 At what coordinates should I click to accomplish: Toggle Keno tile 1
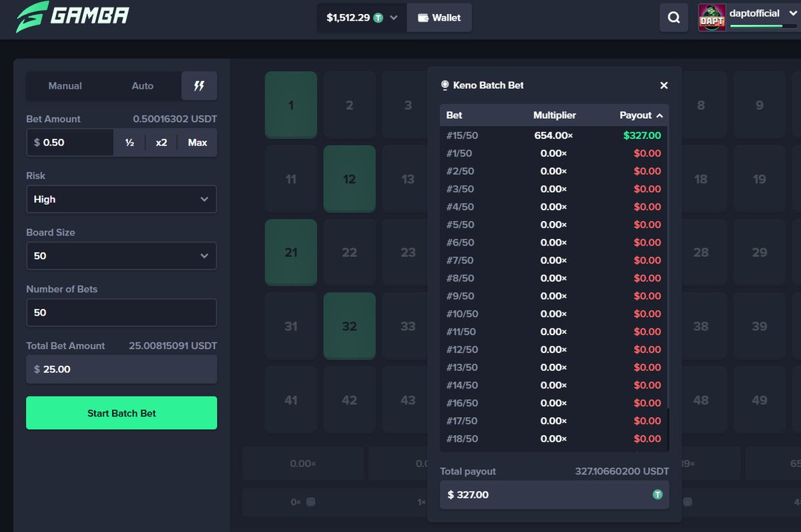(291, 105)
